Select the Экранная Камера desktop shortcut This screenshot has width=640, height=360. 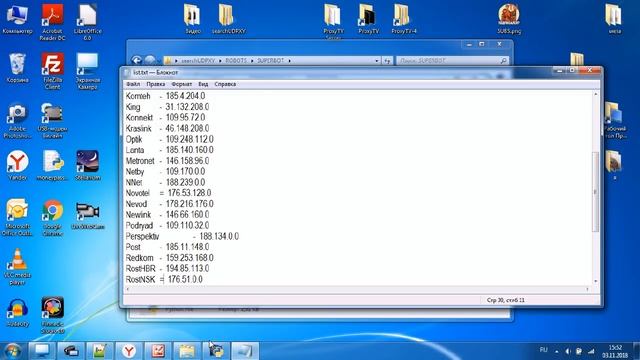click(87, 71)
